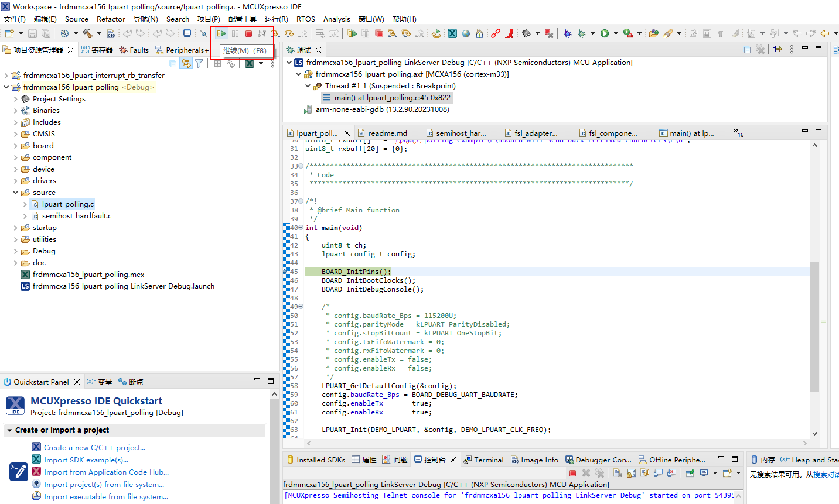
Task: Click the blue bug debug icon
Action: [x=567, y=33]
